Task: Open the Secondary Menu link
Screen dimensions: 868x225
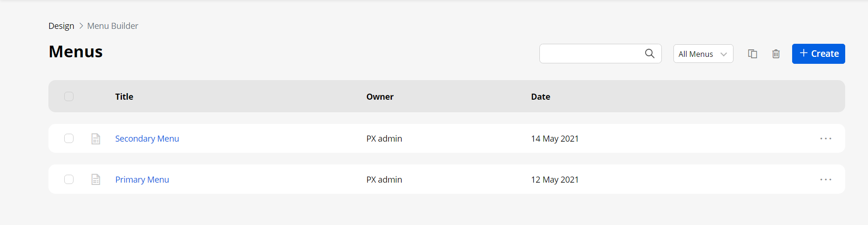Action: [147, 139]
